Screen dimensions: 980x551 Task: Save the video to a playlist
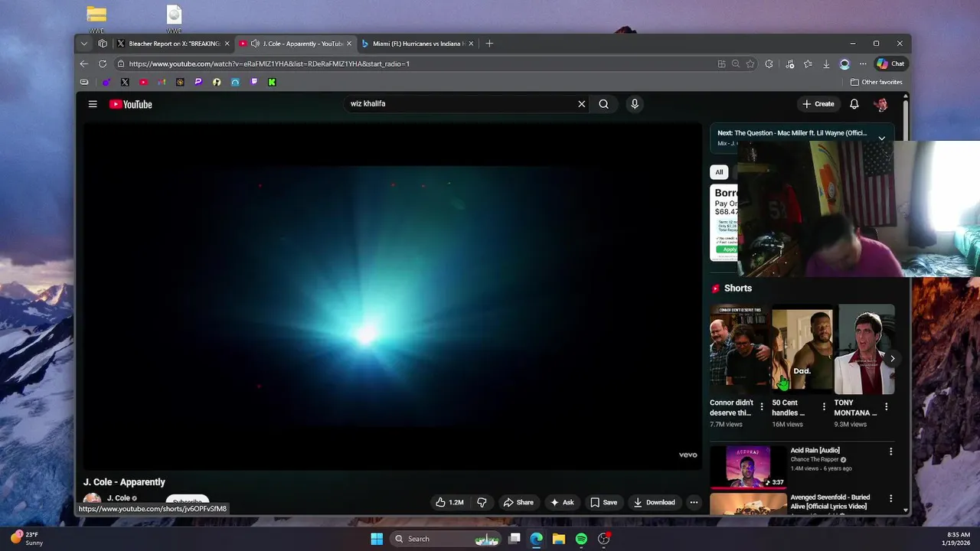(603, 502)
